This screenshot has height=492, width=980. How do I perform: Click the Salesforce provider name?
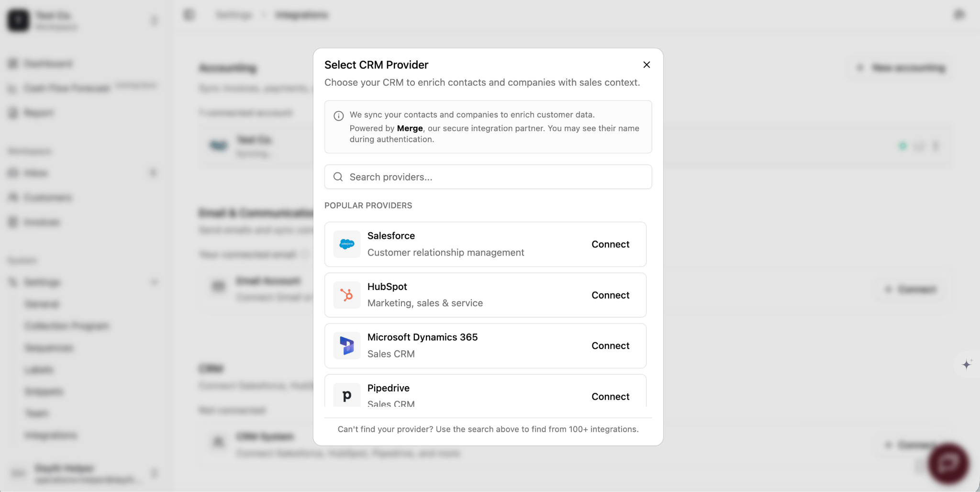pos(391,236)
